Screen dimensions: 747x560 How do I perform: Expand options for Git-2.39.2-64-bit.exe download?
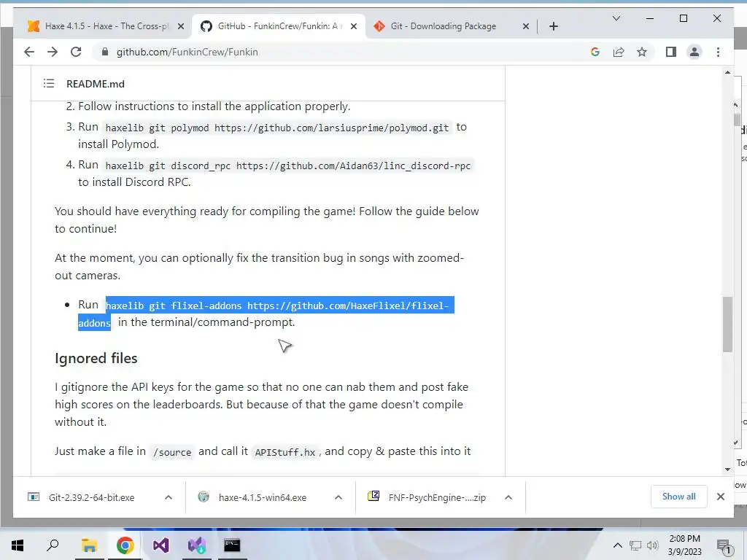point(169,497)
